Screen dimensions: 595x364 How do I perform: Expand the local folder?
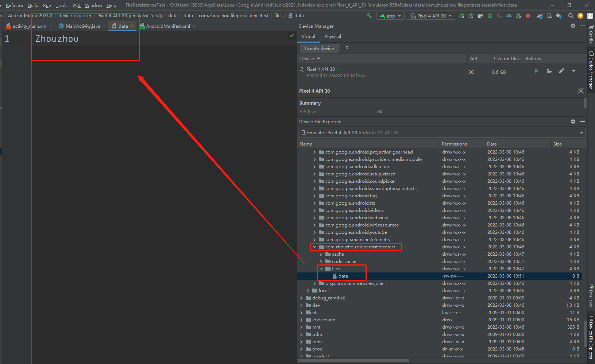tap(308, 291)
